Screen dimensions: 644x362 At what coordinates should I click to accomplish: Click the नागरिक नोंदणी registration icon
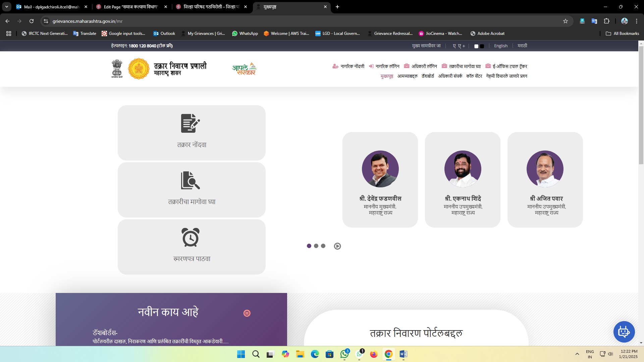335,66
